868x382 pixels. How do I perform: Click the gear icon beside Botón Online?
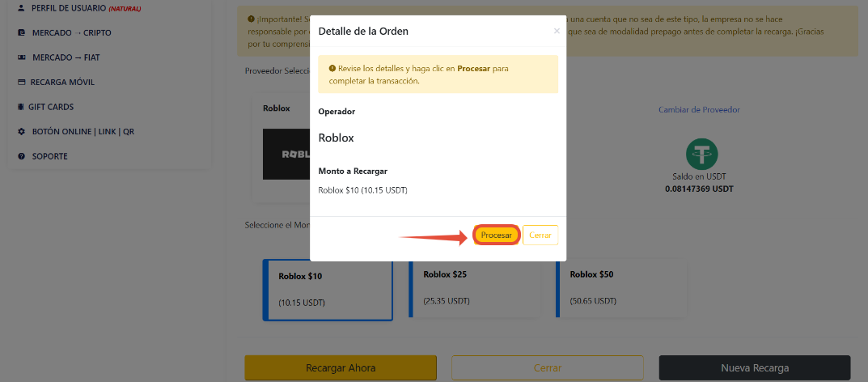[x=21, y=132]
